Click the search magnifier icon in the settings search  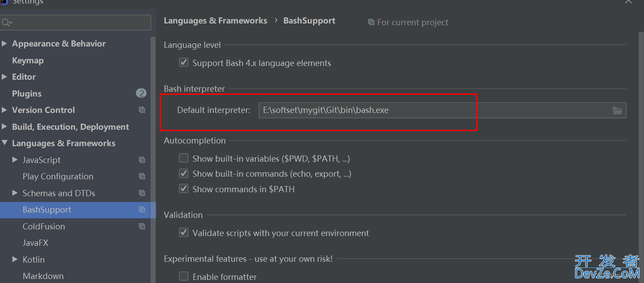click(6, 22)
